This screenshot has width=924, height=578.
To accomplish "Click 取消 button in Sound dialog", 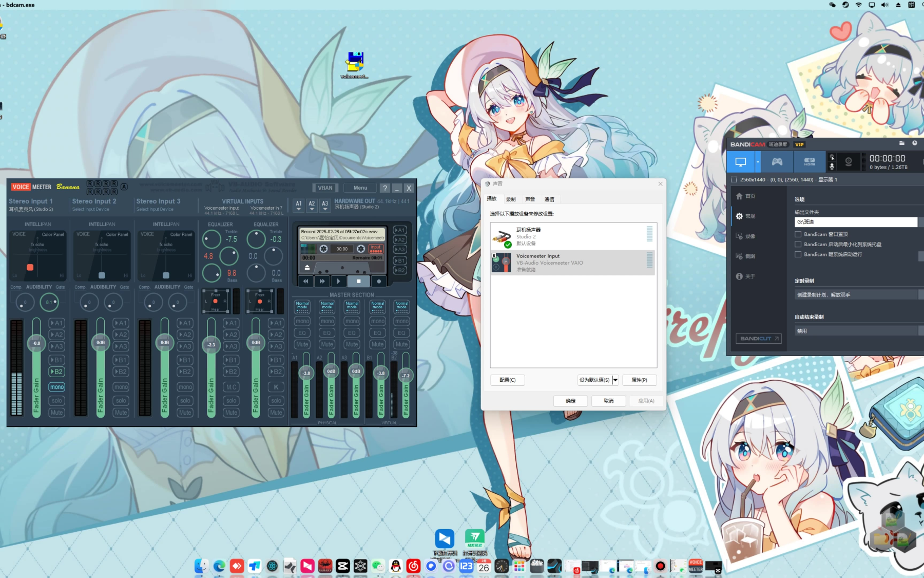I will [x=608, y=401].
